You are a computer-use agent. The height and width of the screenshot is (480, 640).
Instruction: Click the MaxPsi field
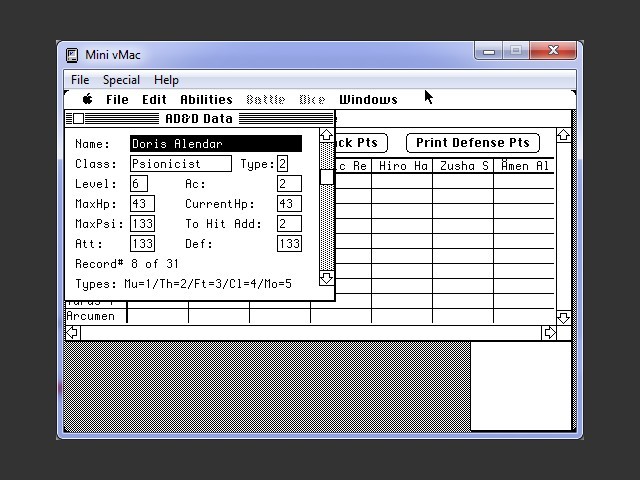click(142, 224)
